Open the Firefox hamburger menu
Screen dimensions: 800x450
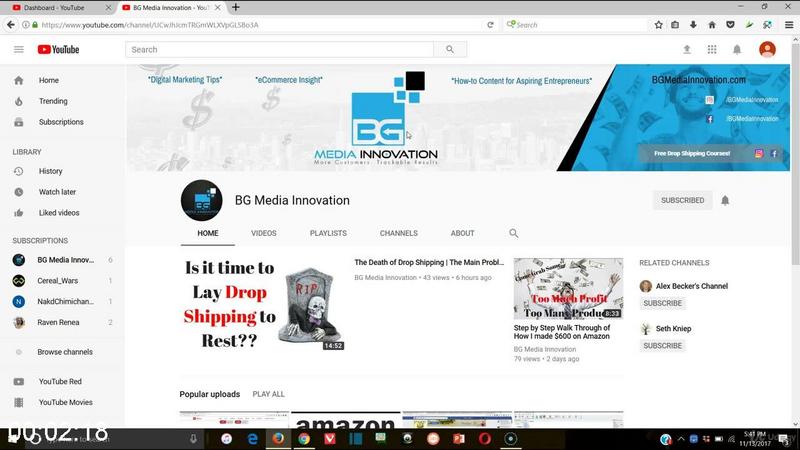(x=789, y=24)
